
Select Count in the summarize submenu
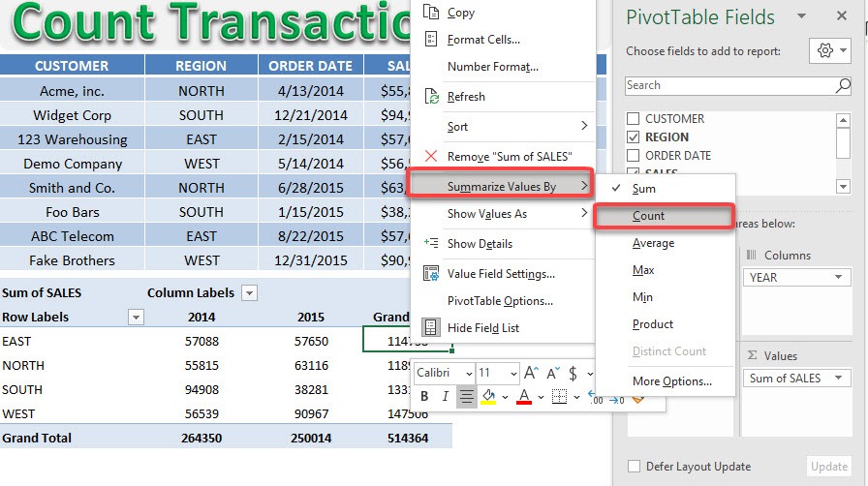[664, 216]
